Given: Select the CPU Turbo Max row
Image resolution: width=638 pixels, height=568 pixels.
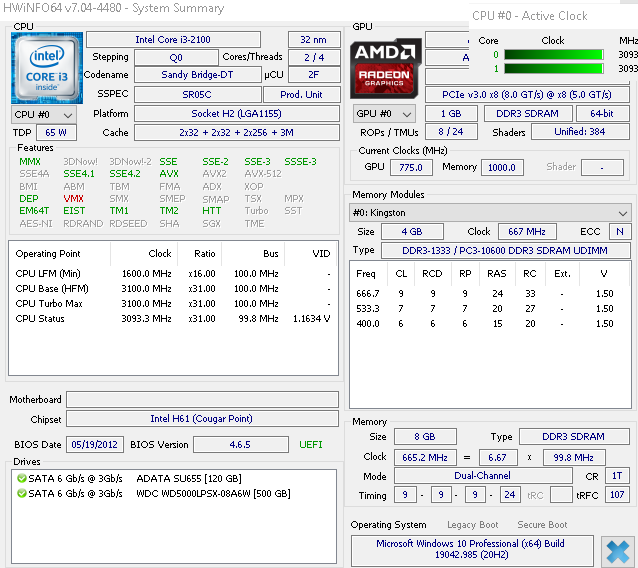Looking at the screenshot, I should tap(173, 304).
